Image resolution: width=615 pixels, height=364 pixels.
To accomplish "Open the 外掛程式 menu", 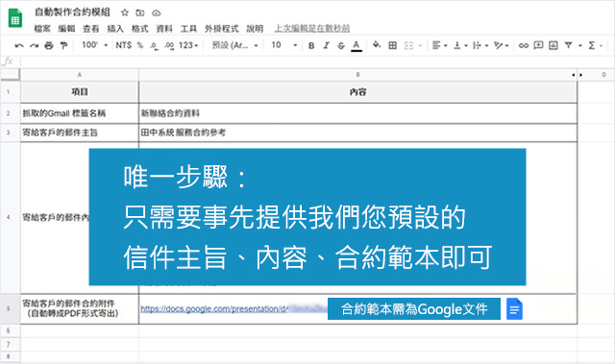I will (x=222, y=29).
